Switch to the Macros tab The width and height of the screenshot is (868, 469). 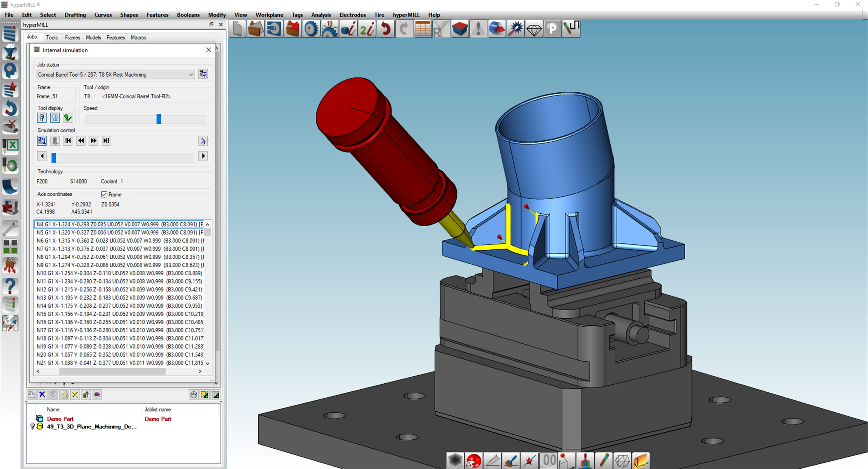pyautogui.click(x=138, y=37)
